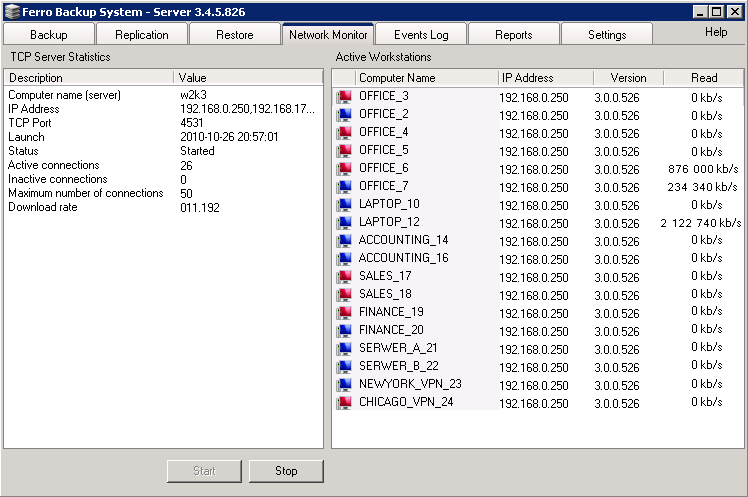Select the 'OFFICE_3' computer name
The image size is (748, 497).
click(384, 96)
